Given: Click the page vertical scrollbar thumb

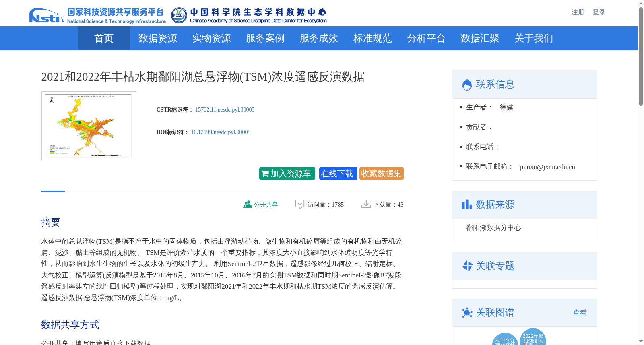Looking at the screenshot, I should (x=641, y=56).
